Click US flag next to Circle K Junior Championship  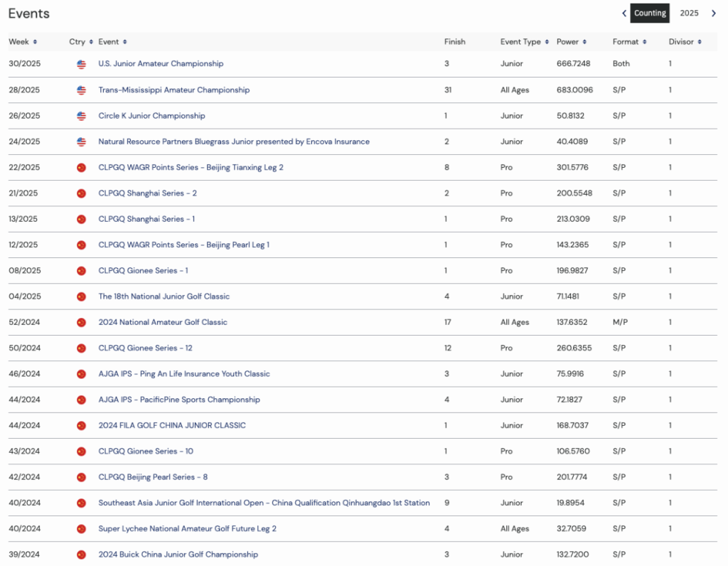click(81, 116)
